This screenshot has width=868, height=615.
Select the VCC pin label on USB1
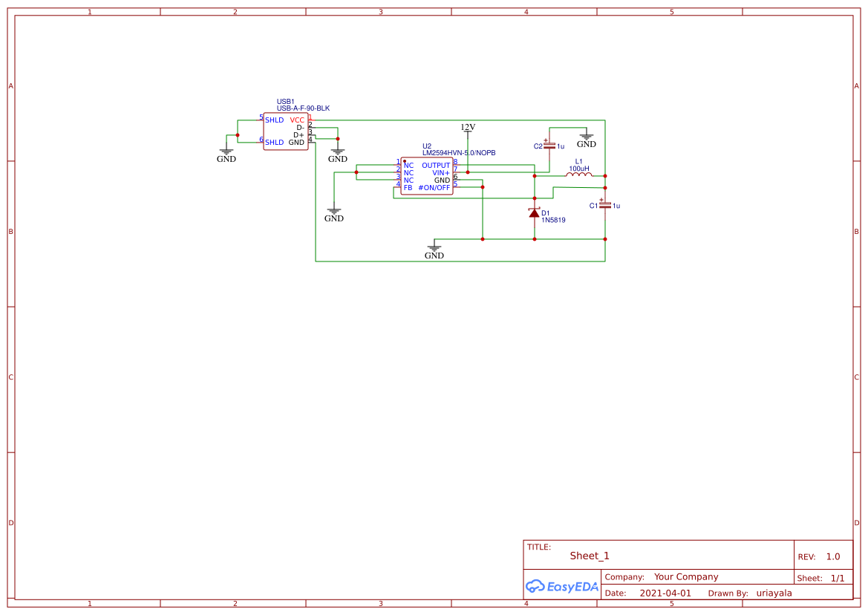point(296,119)
